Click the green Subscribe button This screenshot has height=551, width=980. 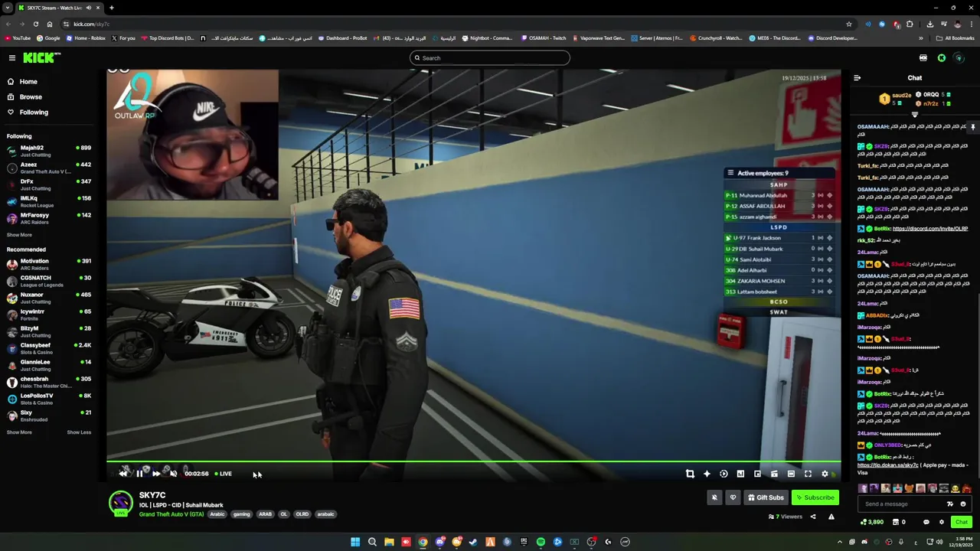click(x=815, y=497)
